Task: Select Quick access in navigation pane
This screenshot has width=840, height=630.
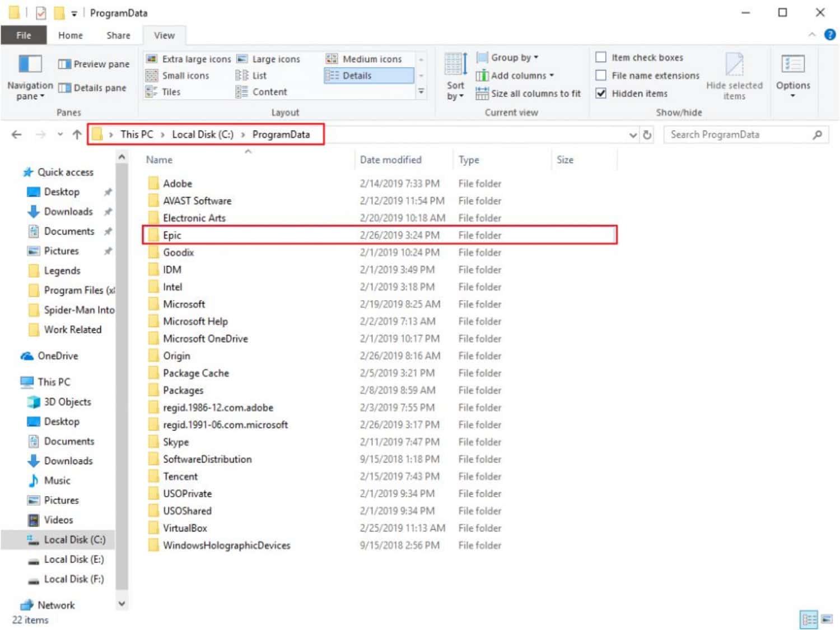Action: click(58, 172)
